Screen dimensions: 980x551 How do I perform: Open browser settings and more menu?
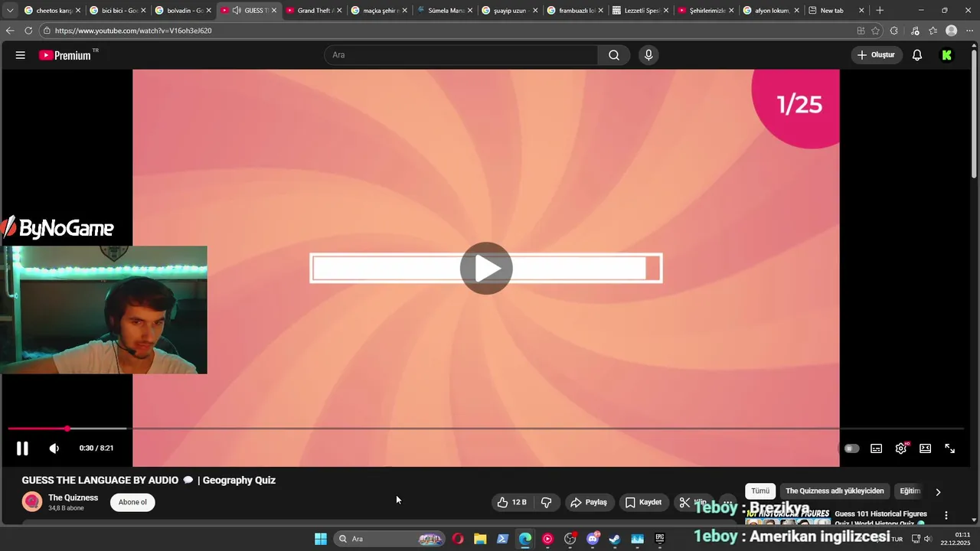(969, 31)
